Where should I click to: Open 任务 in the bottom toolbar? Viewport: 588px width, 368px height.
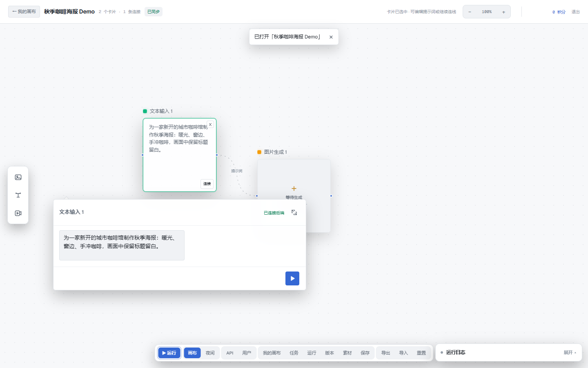tap(294, 353)
